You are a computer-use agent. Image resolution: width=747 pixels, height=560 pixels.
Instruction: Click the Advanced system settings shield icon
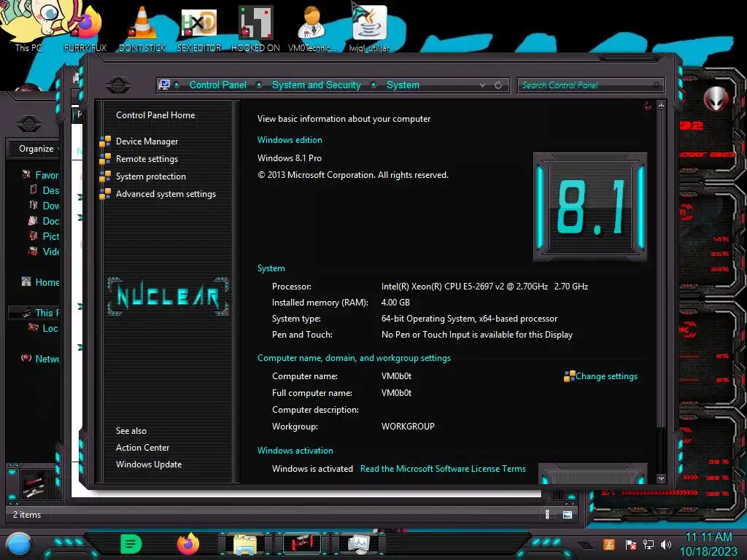coord(105,194)
